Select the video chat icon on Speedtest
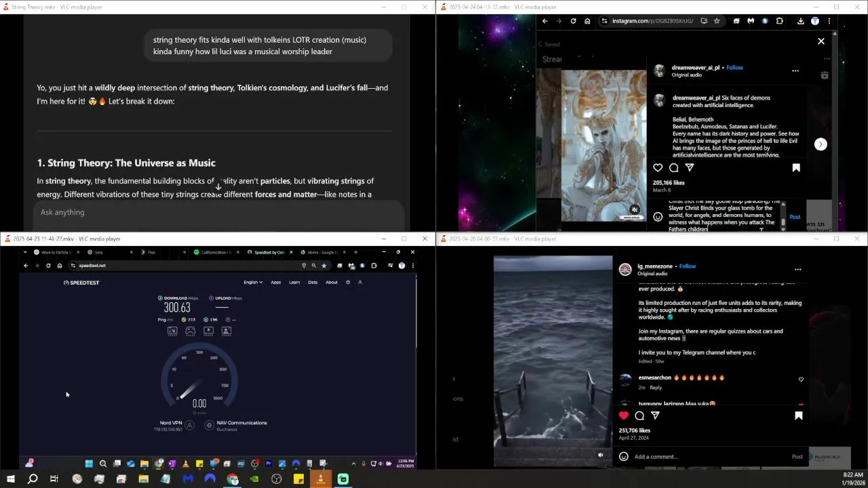The width and height of the screenshot is (868, 488). (226, 331)
